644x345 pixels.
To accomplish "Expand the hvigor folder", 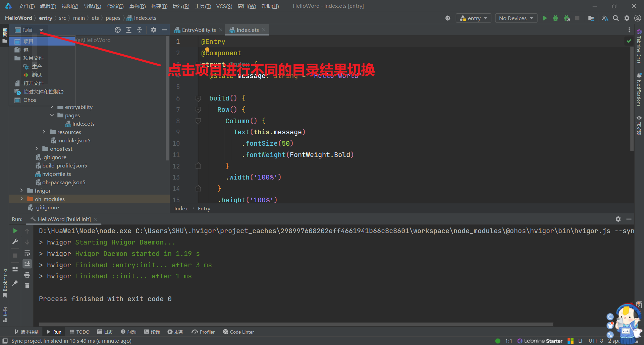I will pos(21,191).
